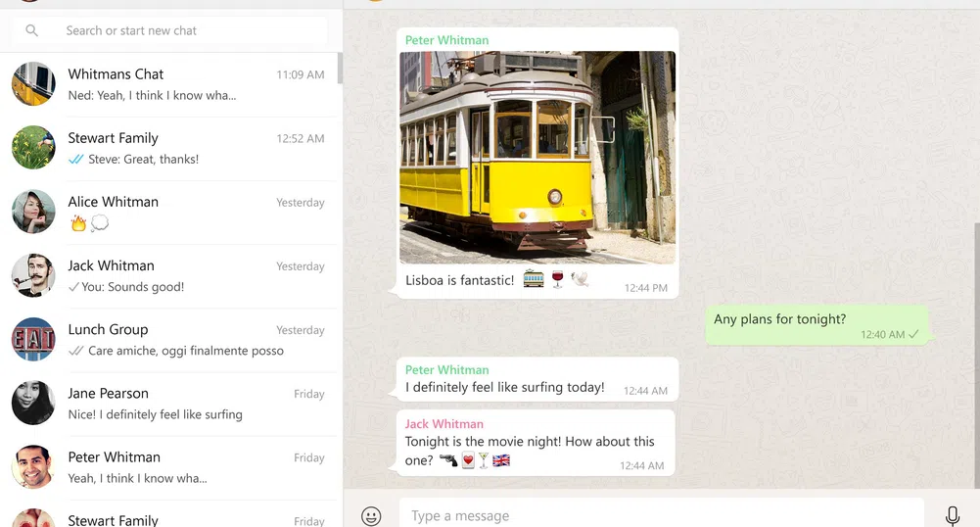Click the chat list scrollbar

click(340, 69)
